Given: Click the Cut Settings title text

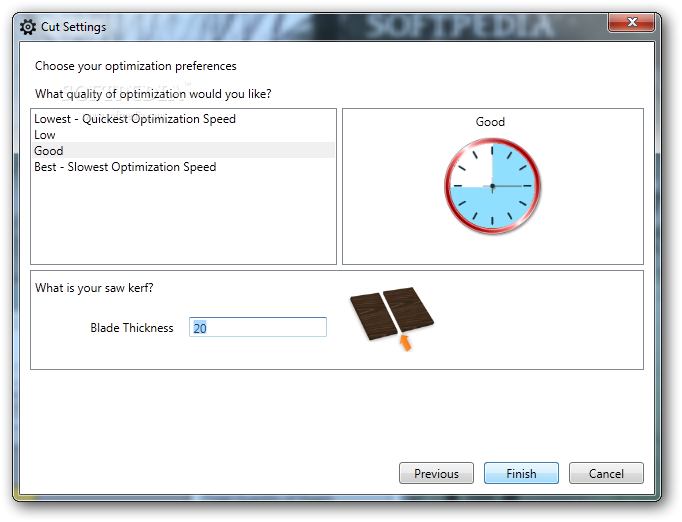Looking at the screenshot, I should (x=74, y=27).
